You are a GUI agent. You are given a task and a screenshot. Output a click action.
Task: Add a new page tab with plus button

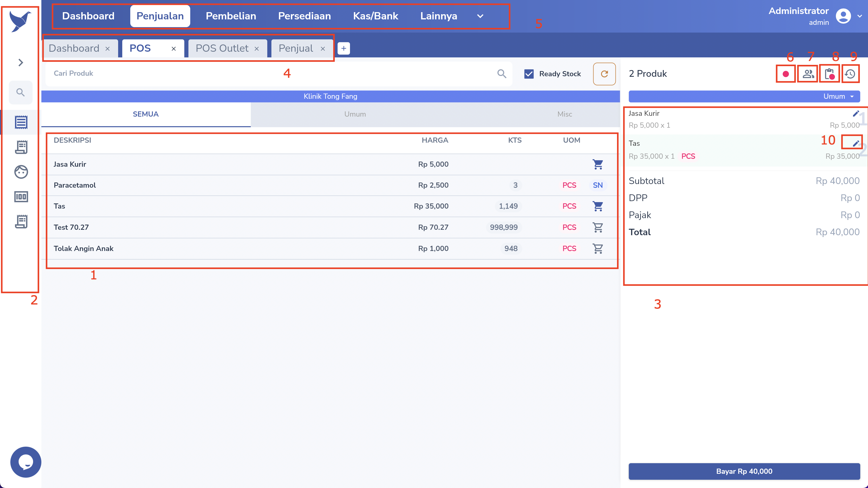pyautogui.click(x=344, y=48)
